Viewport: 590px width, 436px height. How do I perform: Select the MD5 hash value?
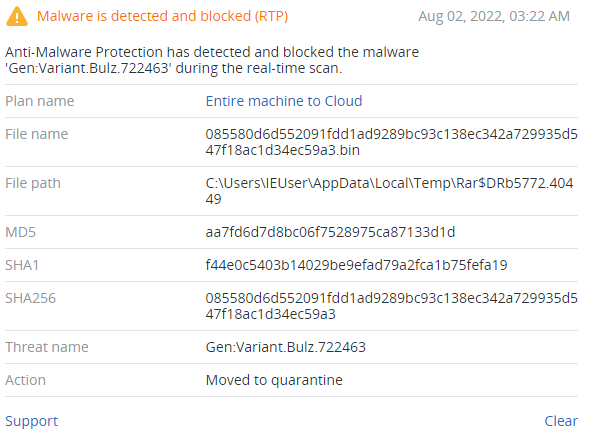point(330,232)
